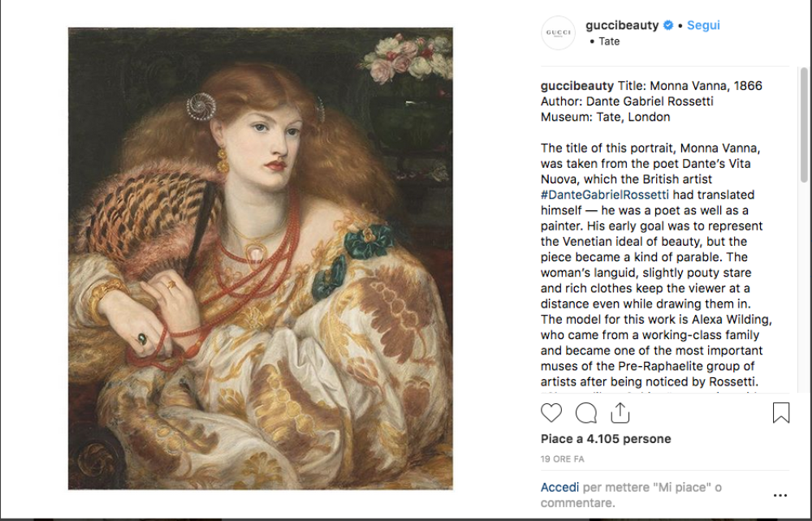The width and height of the screenshot is (812, 521).
Task: Click the Monna Vanna painting image
Action: tap(260, 259)
